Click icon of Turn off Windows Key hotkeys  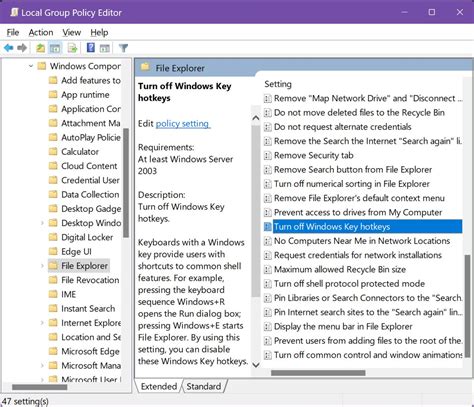267,227
